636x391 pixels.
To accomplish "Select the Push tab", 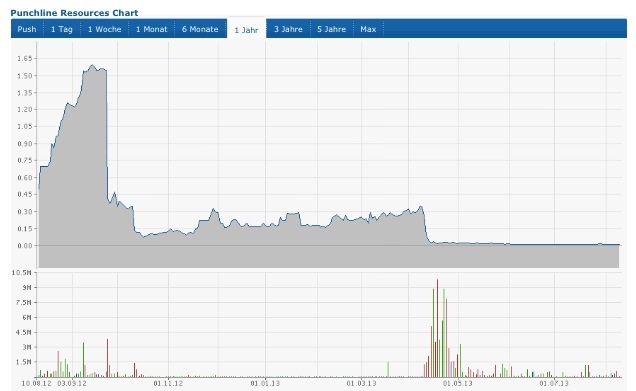I will pyautogui.click(x=27, y=29).
